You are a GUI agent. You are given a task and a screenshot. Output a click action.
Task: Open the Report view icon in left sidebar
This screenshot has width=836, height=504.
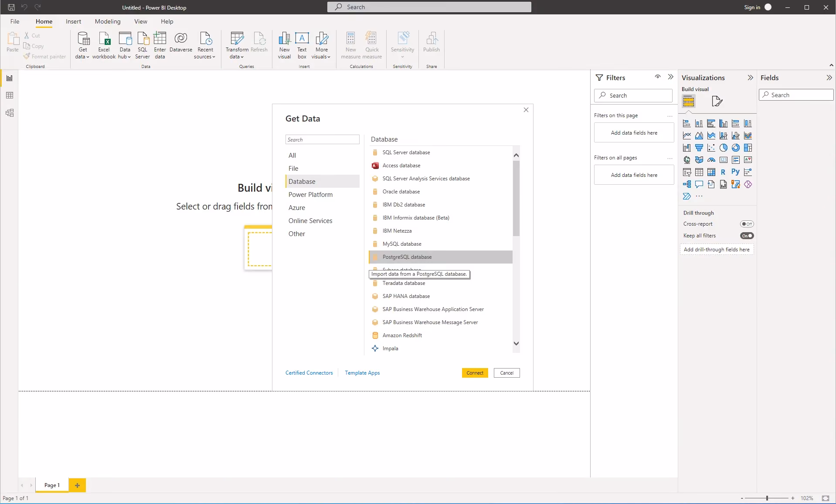pos(10,78)
